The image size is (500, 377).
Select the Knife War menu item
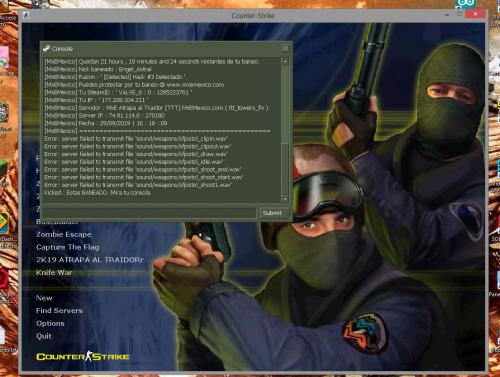54,272
